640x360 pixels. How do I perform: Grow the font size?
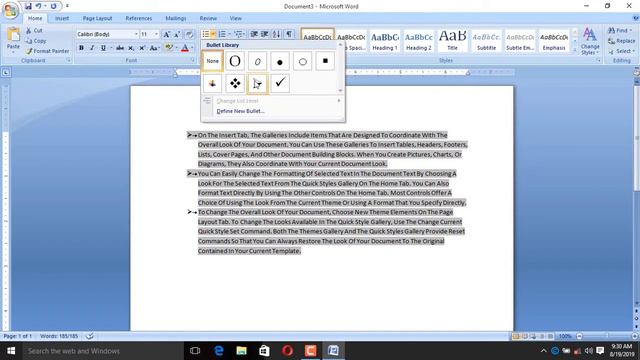click(x=167, y=34)
